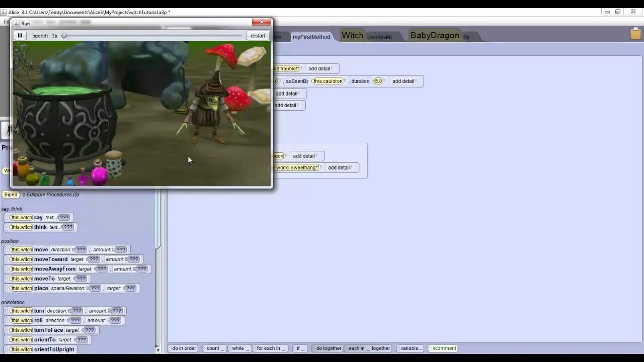The width and height of the screenshot is (644, 362).
Task: Select the 'for each in' control tile
Action: coord(270,348)
